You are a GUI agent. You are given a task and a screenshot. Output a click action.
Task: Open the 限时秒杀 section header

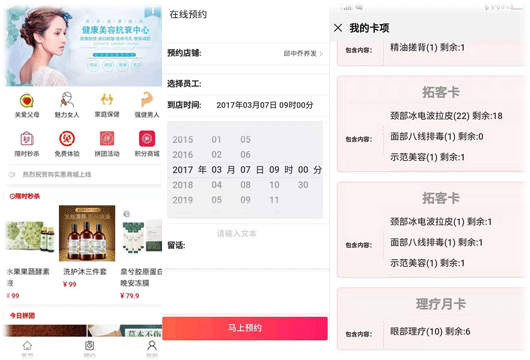coord(25,196)
